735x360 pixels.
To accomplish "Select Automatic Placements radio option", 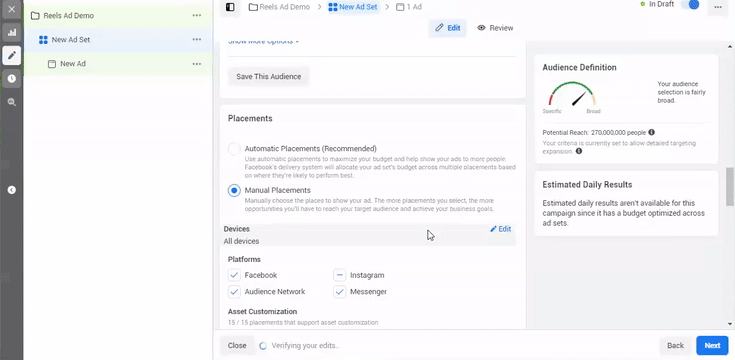I will click(x=234, y=149).
